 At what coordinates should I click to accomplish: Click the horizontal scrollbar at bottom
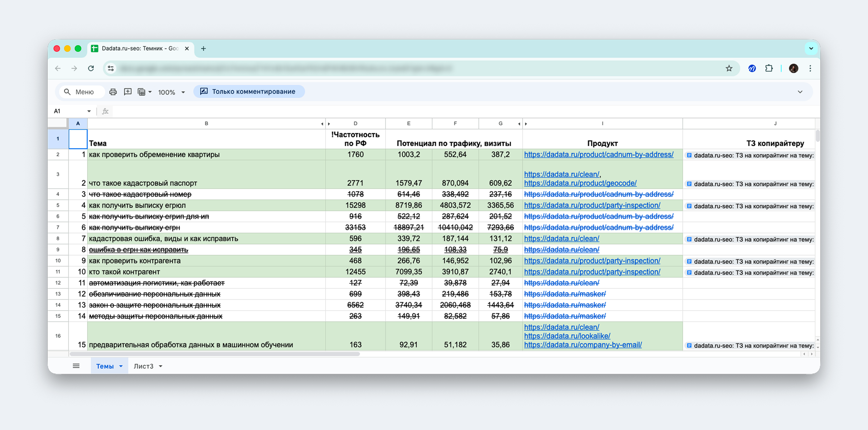(215, 354)
